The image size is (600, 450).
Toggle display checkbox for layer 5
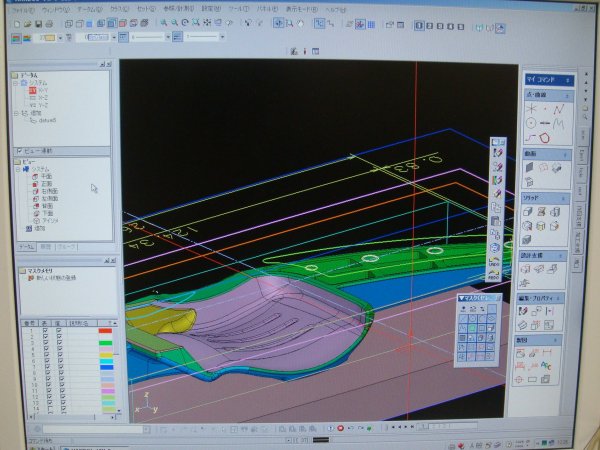coord(46,355)
